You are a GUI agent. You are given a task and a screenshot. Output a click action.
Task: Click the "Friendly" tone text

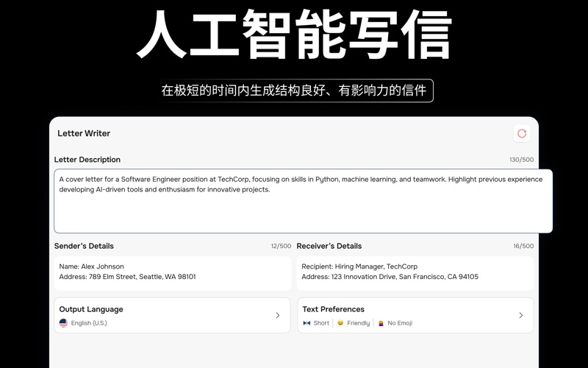[x=359, y=323]
